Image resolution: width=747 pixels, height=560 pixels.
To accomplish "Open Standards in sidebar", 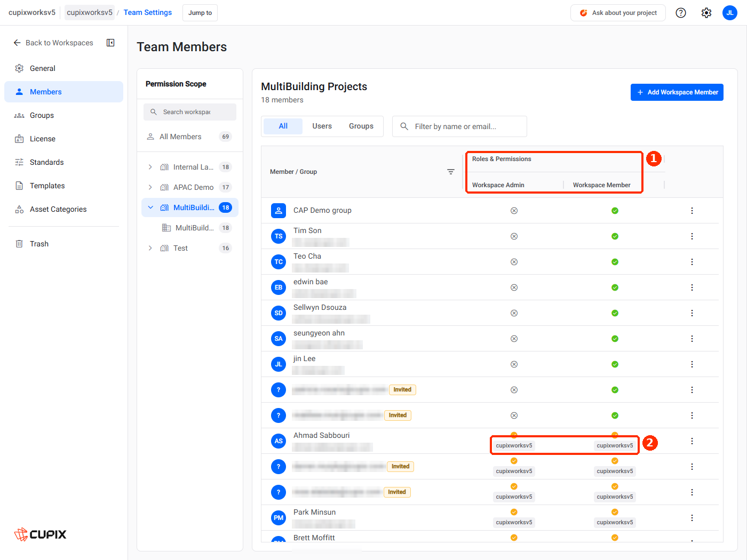I will pyautogui.click(x=63, y=162).
